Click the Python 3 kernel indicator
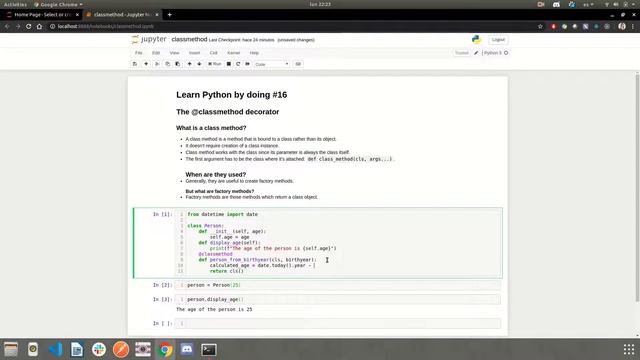 click(495, 53)
